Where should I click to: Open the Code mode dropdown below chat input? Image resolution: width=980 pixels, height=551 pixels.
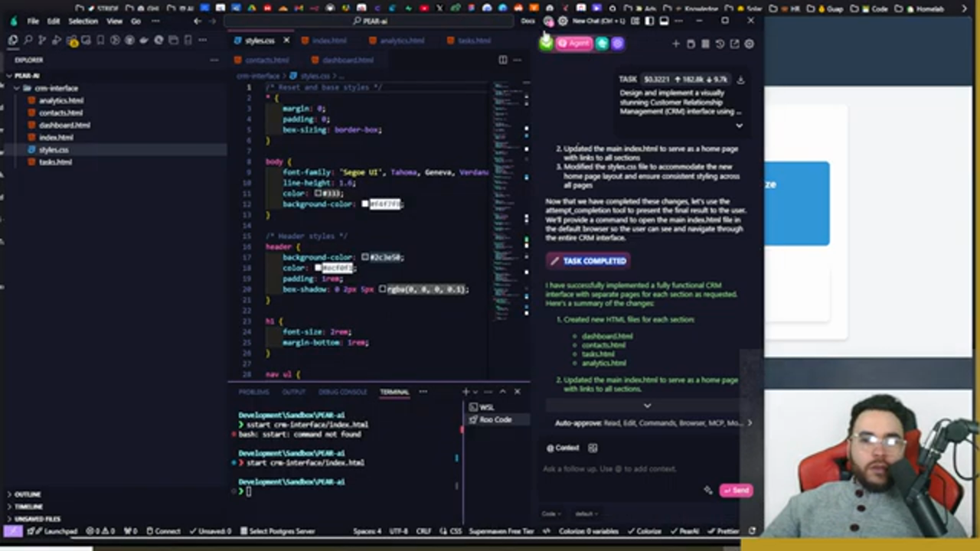click(551, 514)
